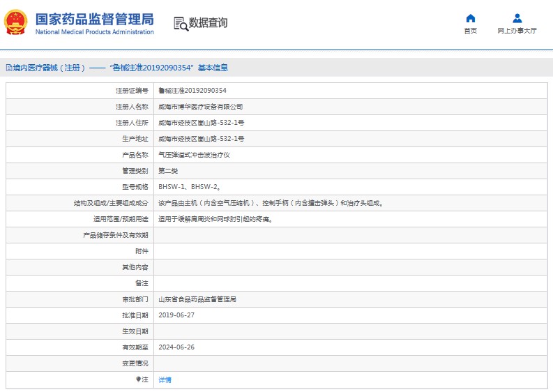Click the 生产地址 address value
The width and height of the screenshot is (553, 392).
[201, 139]
